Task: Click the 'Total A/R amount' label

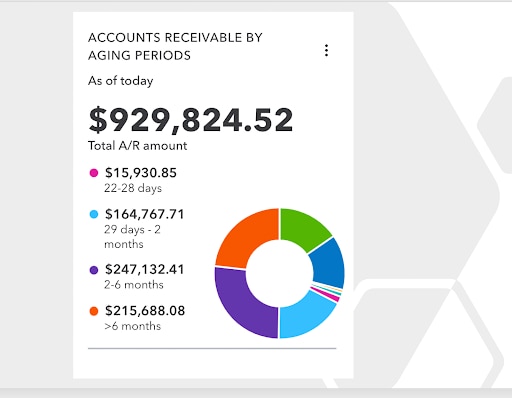Action: click(x=137, y=146)
